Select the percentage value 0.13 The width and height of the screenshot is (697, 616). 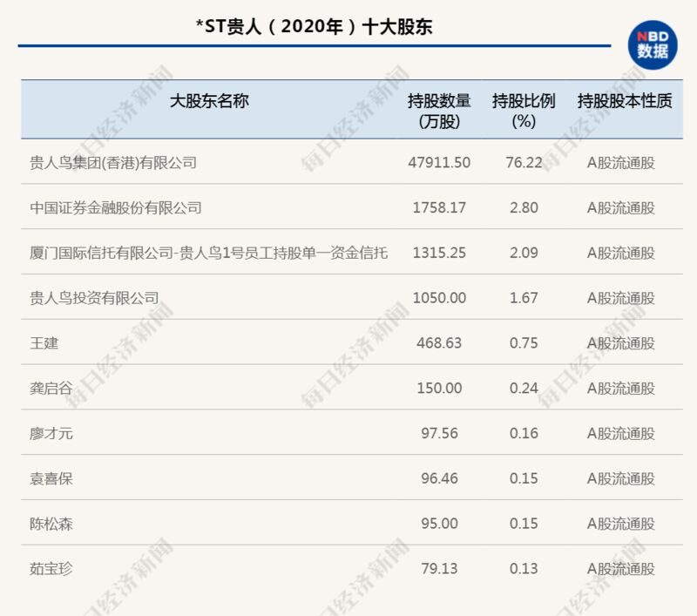click(524, 569)
